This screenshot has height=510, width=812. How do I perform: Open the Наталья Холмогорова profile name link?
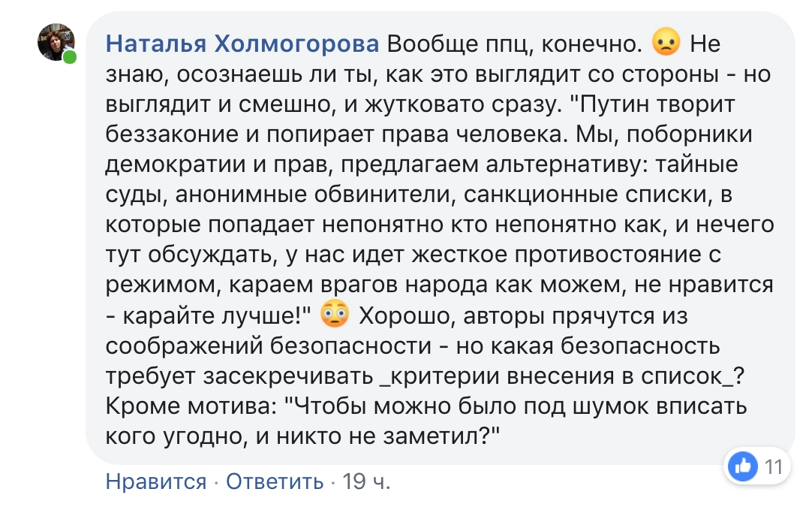242,44
